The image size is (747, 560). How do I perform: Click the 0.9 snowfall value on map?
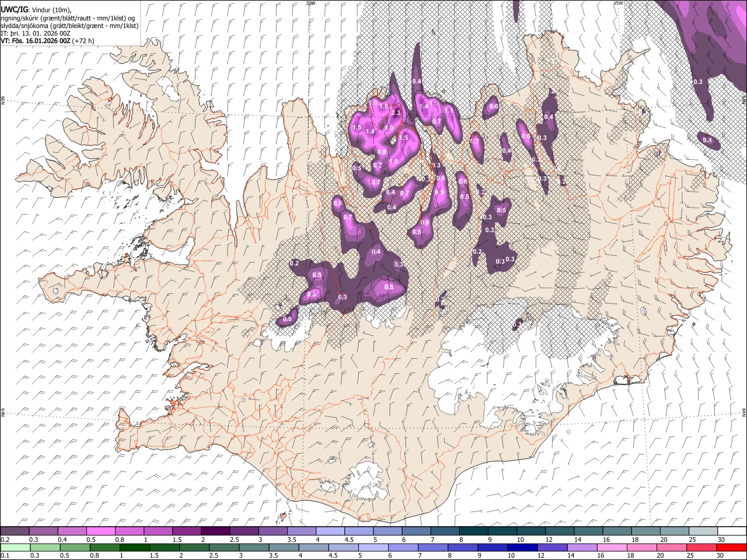tap(439, 192)
